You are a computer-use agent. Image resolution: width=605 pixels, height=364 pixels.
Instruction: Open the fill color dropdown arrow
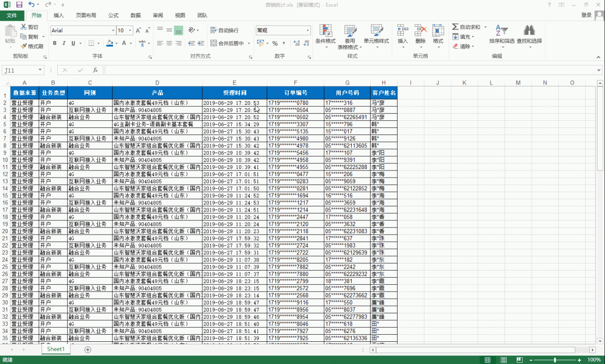coord(116,43)
